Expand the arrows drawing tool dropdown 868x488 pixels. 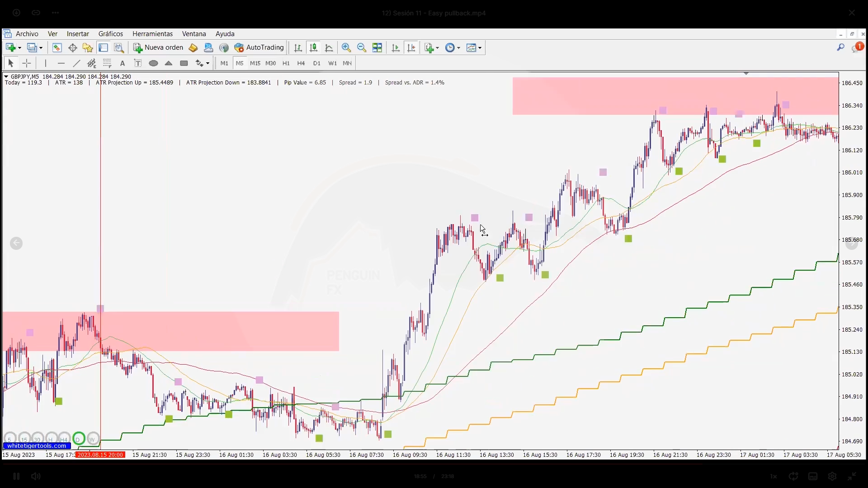click(x=208, y=64)
